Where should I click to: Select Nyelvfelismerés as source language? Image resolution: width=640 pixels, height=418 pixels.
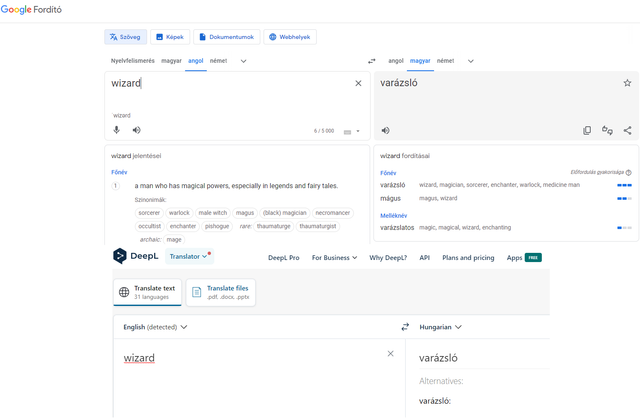(x=133, y=61)
